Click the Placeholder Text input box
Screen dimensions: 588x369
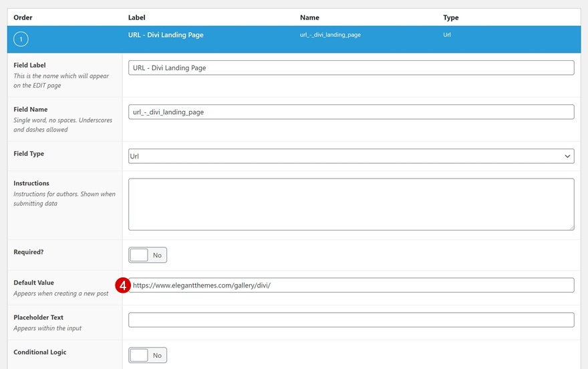click(351, 320)
